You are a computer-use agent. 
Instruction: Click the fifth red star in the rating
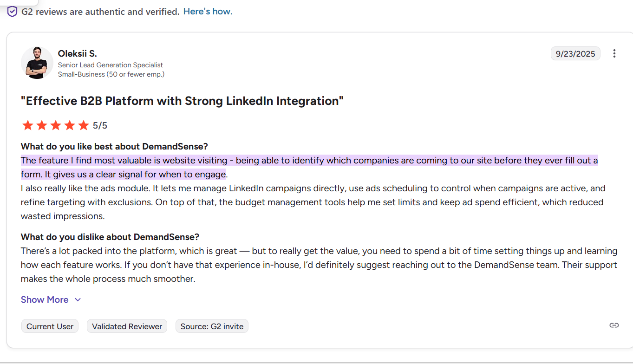(83, 125)
